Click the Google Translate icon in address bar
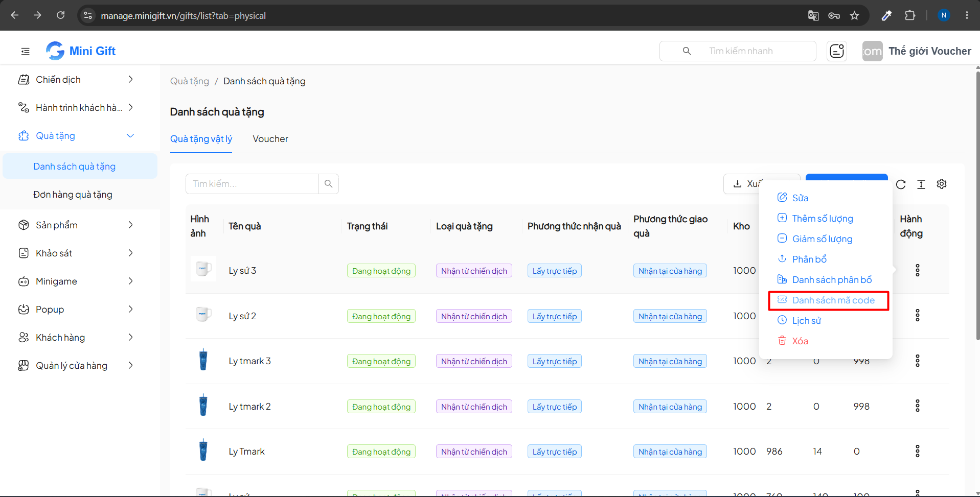 [813, 15]
